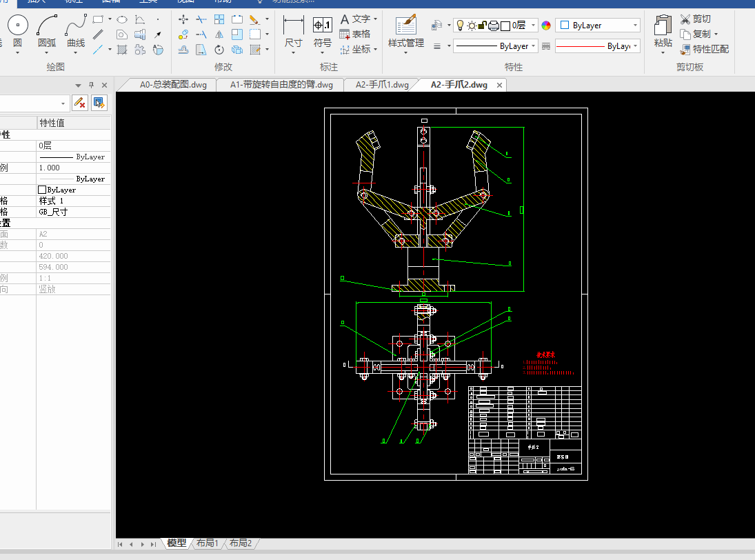Toggle the layer lock icon
This screenshot has width=755, height=560.
pyautogui.click(x=482, y=26)
